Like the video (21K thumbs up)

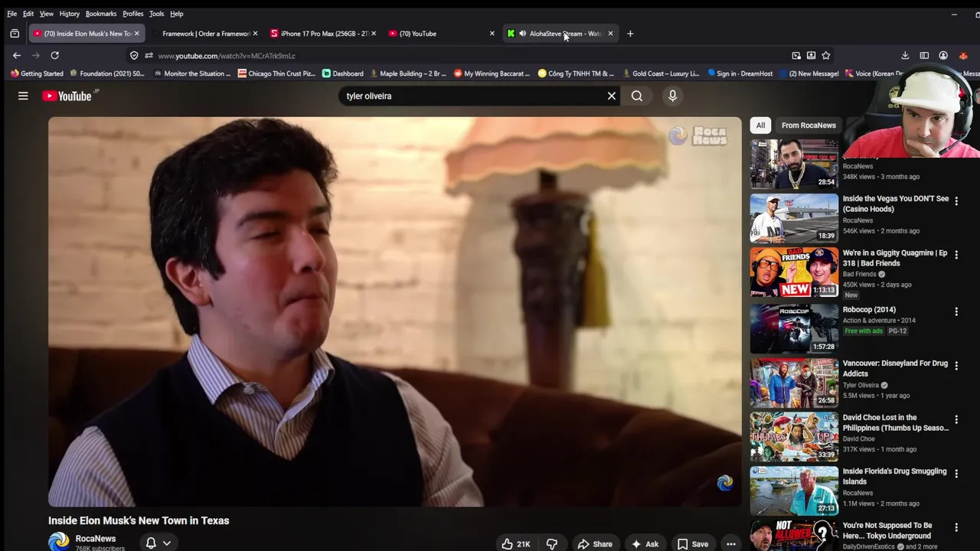[516, 544]
